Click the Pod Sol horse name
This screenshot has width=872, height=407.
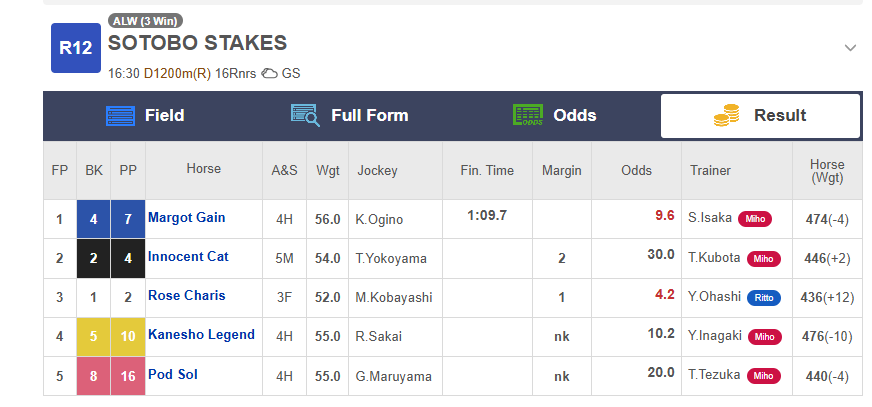click(x=172, y=374)
